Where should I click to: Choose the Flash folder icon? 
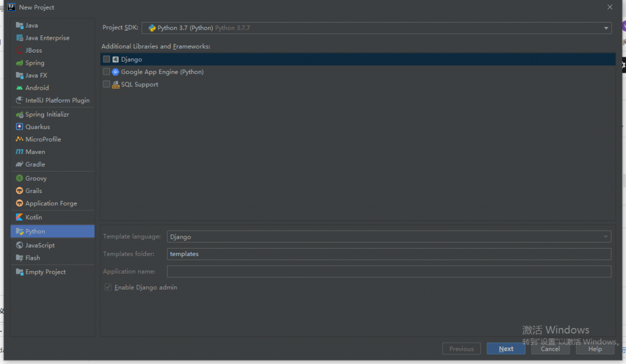click(19, 258)
